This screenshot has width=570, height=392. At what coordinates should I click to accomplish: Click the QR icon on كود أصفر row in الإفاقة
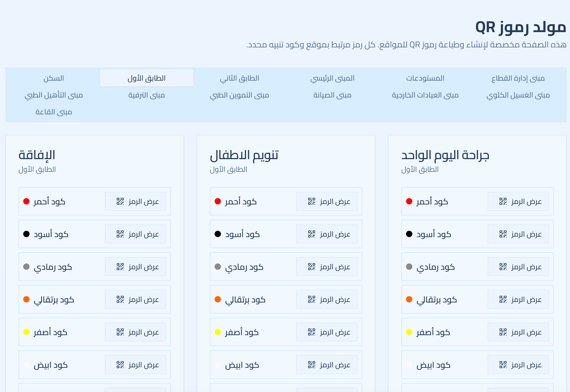tap(120, 331)
